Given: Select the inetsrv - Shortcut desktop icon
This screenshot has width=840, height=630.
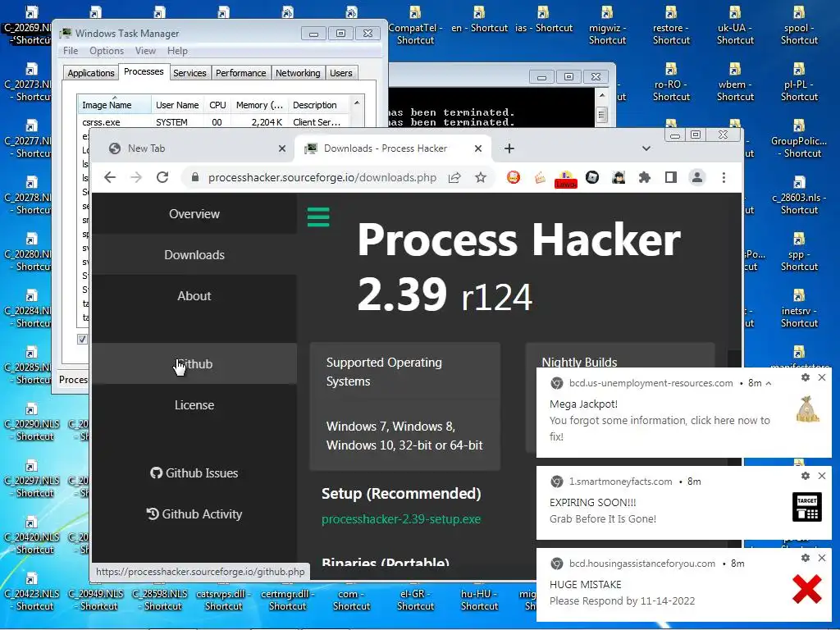Looking at the screenshot, I should tap(799, 308).
